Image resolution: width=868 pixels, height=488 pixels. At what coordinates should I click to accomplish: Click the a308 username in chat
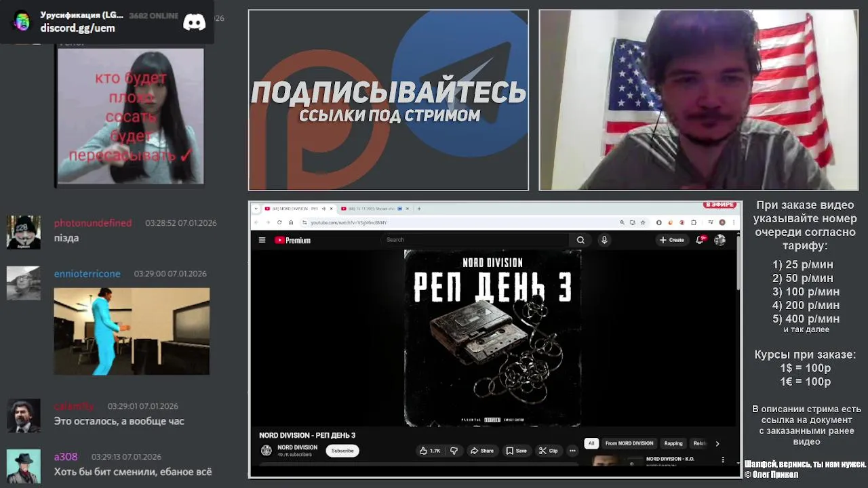coord(66,457)
